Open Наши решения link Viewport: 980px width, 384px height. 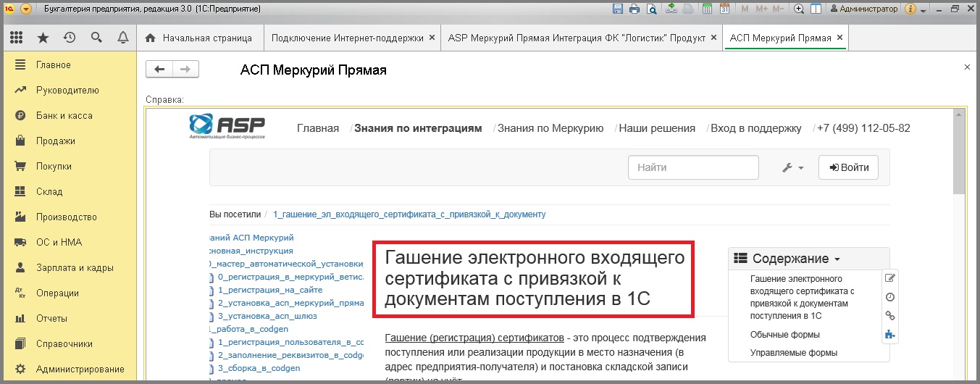[x=657, y=128]
